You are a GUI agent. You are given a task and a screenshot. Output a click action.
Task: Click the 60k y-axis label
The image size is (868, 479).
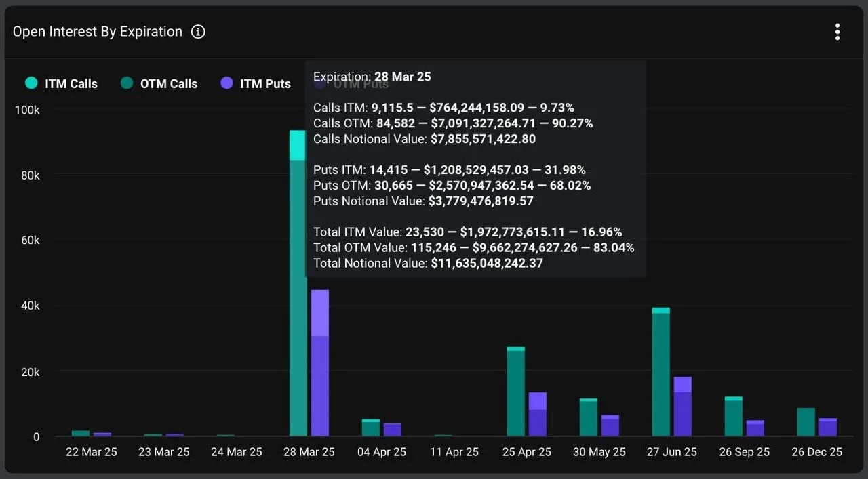[x=30, y=241]
